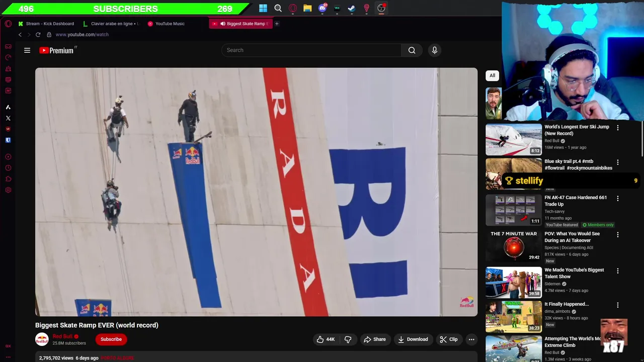Open options for It Finally Happened... video
This screenshot has height=362, width=644.
click(x=618, y=305)
